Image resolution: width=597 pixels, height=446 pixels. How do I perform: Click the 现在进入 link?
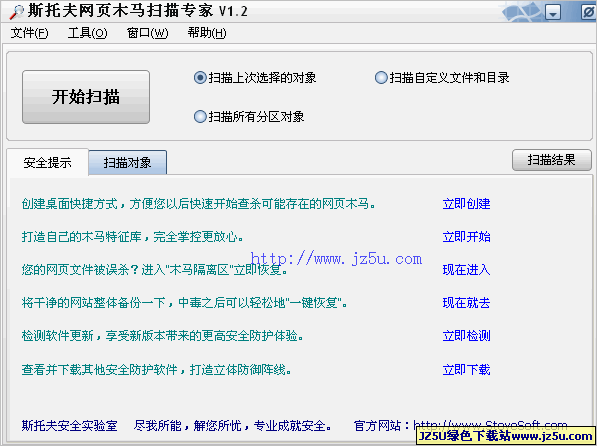(x=466, y=270)
